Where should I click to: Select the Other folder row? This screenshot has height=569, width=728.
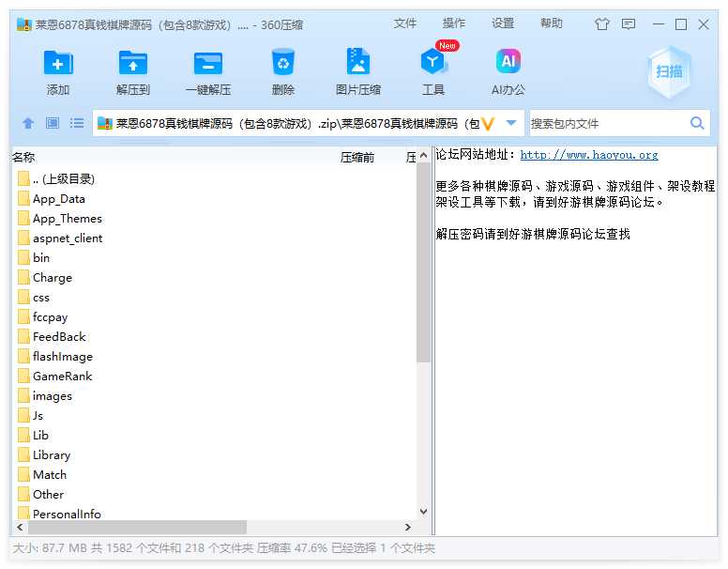pos(216,494)
